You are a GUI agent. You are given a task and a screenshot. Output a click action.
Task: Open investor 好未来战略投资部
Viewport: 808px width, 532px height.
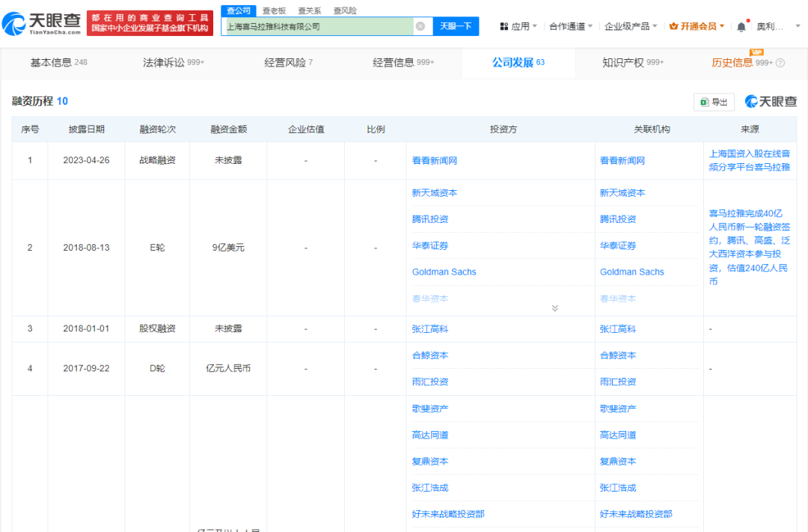pos(448,514)
